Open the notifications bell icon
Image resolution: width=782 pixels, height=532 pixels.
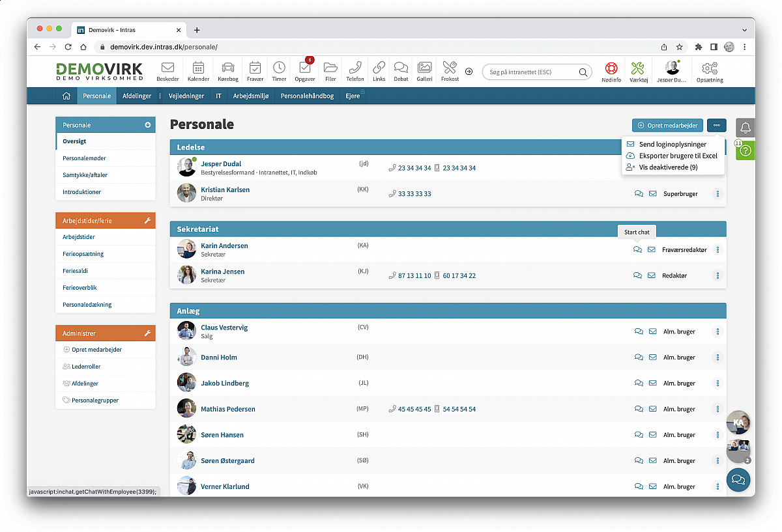coord(746,128)
